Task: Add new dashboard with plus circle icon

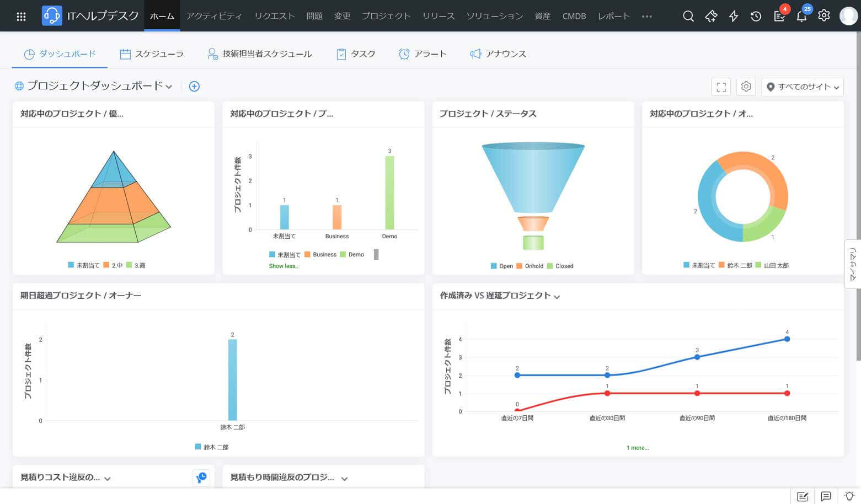Action: point(194,86)
